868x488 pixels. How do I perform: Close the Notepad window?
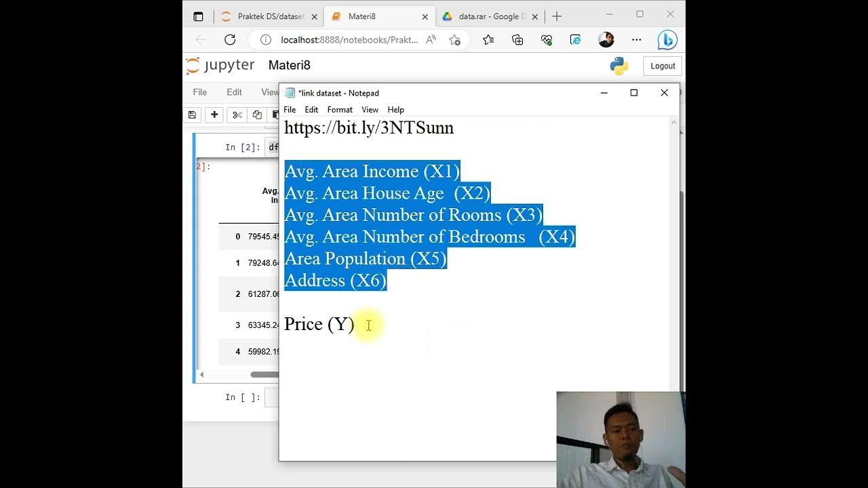pyautogui.click(x=665, y=93)
